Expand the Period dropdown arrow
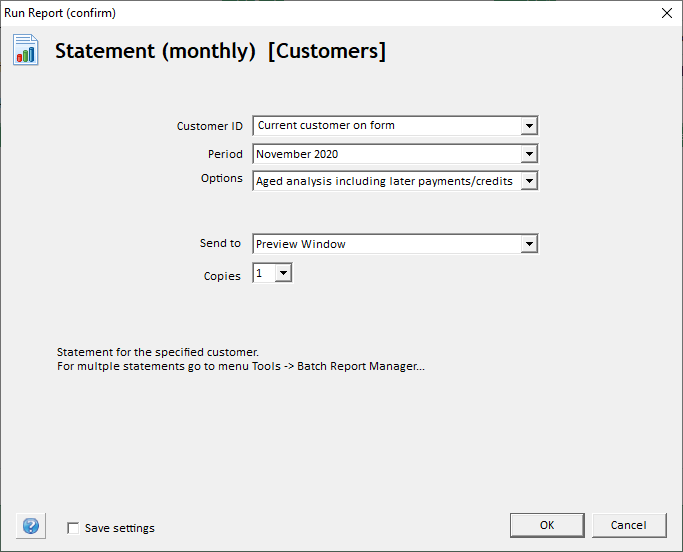 tap(529, 154)
